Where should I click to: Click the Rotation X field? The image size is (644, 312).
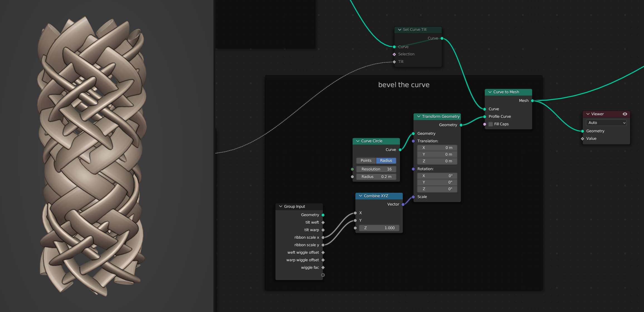pos(437,176)
